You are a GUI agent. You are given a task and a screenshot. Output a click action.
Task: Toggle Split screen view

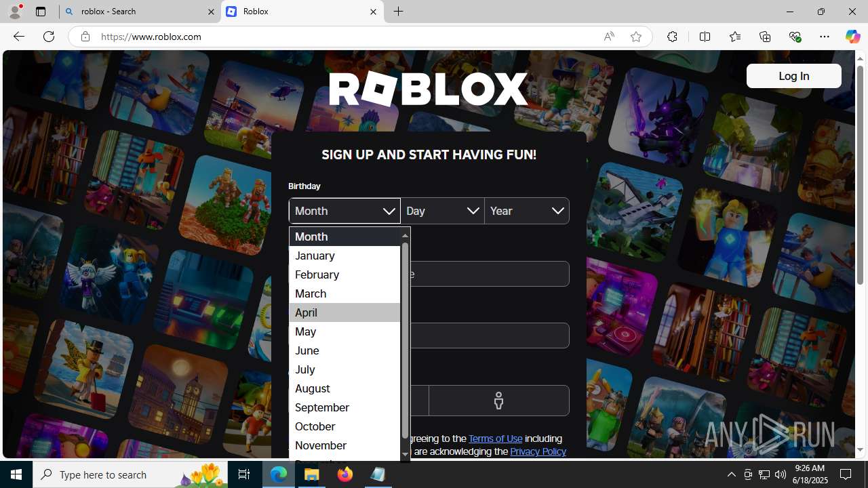pos(705,37)
